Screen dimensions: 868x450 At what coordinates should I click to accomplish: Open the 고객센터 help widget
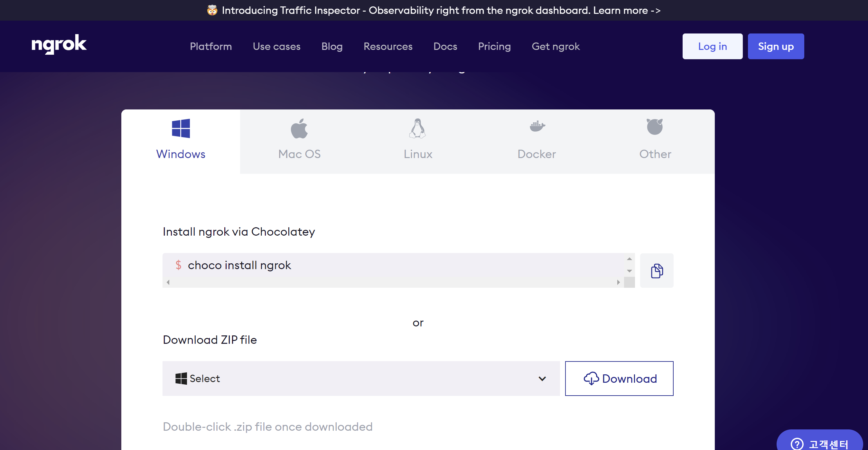tap(819, 440)
